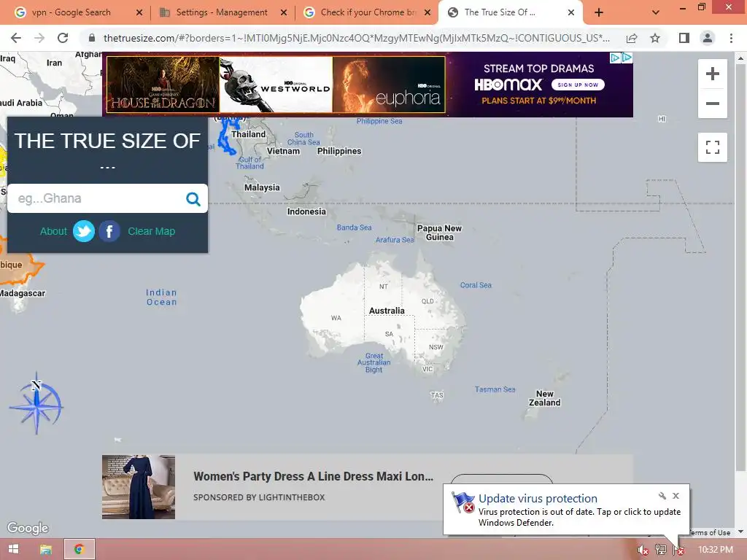Click the Philippines map label

339,151
